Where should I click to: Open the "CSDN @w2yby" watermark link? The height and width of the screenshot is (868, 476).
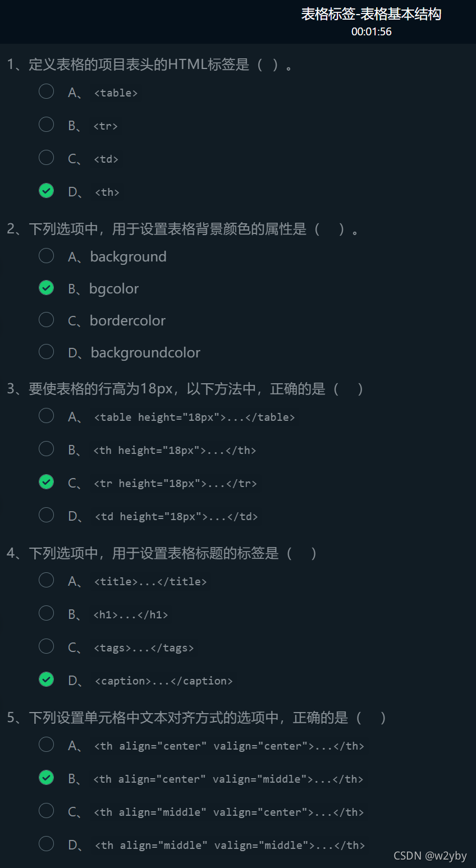pyautogui.click(x=430, y=855)
